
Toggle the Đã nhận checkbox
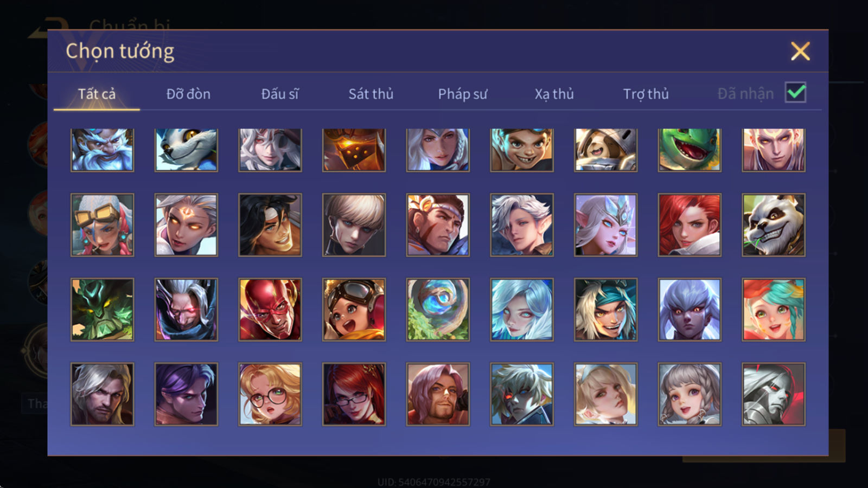pos(796,93)
